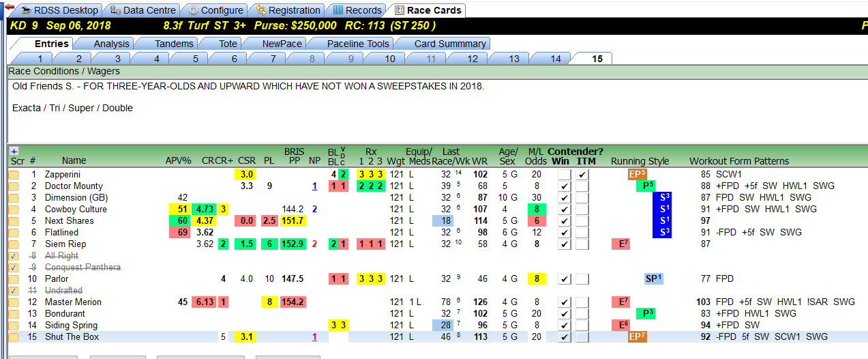The height and width of the screenshot is (359, 868).
Task: Click Siding Spring's E6 badge
Action: (x=620, y=326)
